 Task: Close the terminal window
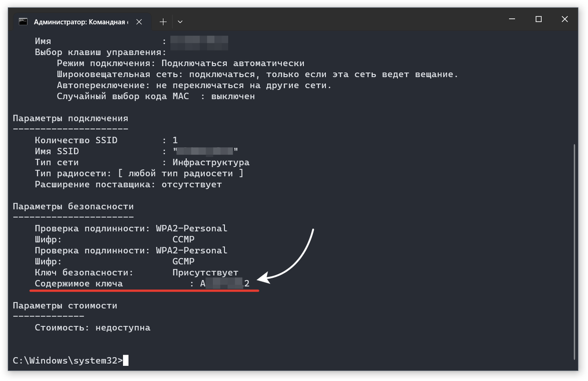click(565, 19)
